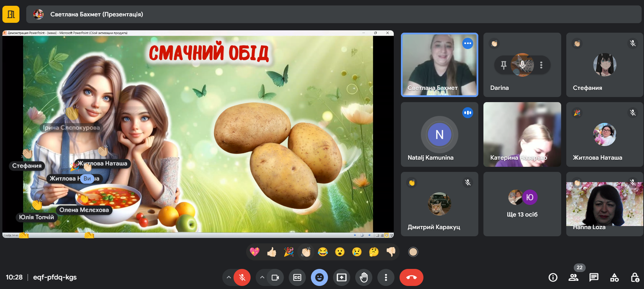This screenshot has width=644, height=289.
Task: Open meeting details info icon
Action: click(553, 277)
